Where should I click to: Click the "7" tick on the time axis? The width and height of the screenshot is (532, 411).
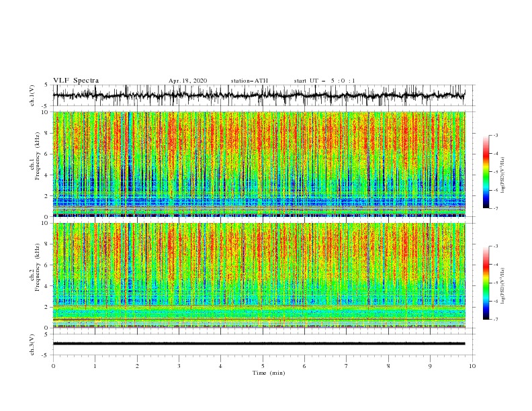pyautogui.click(x=347, y=366)
